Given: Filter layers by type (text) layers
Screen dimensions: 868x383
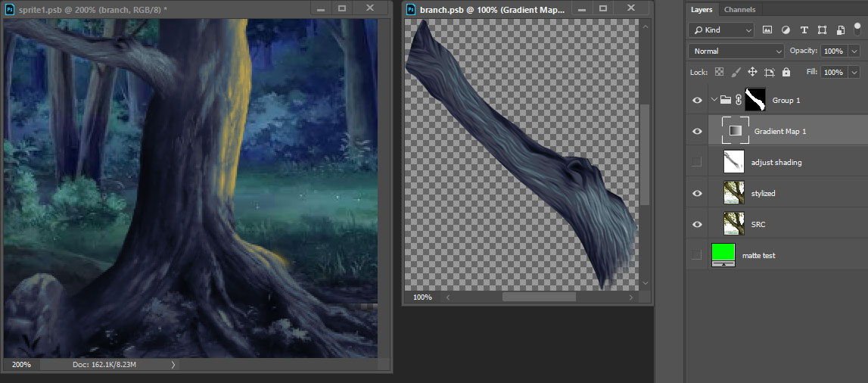Looking at the screenshot, I should 804,30.
